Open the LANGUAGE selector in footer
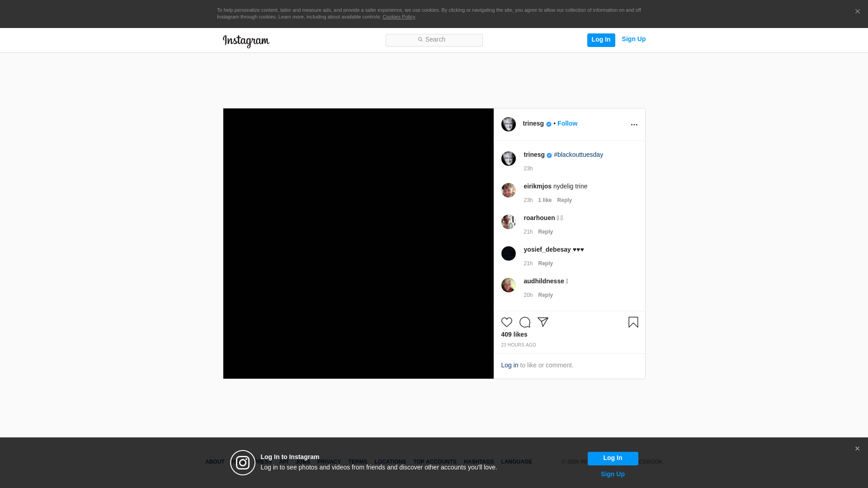 click(x=516, y=462)
